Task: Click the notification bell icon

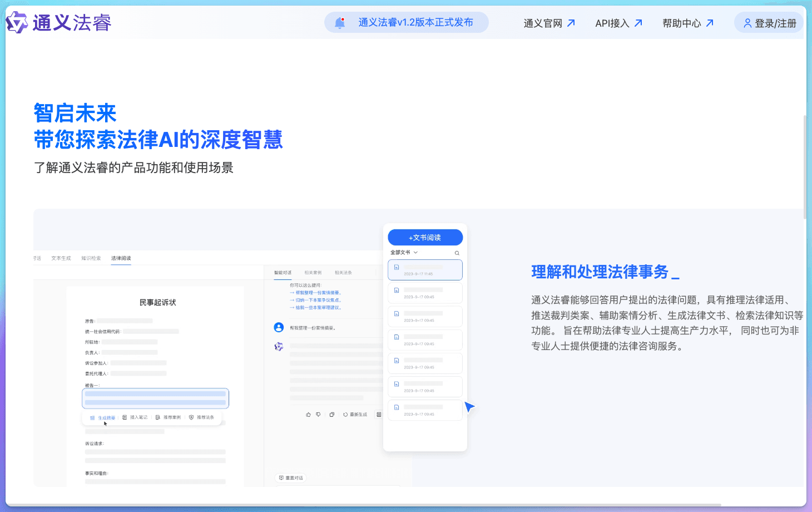Action: pyautogui.click(x=340, y=23)
